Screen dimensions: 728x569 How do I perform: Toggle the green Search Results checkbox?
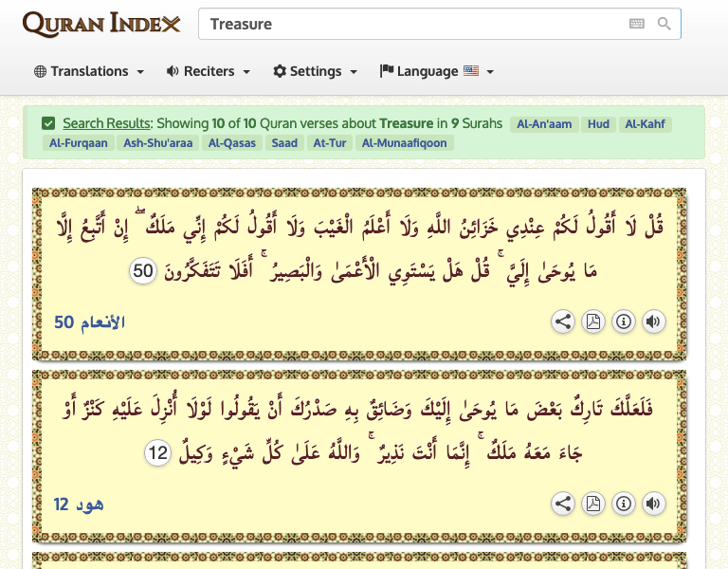pos(48,123)
